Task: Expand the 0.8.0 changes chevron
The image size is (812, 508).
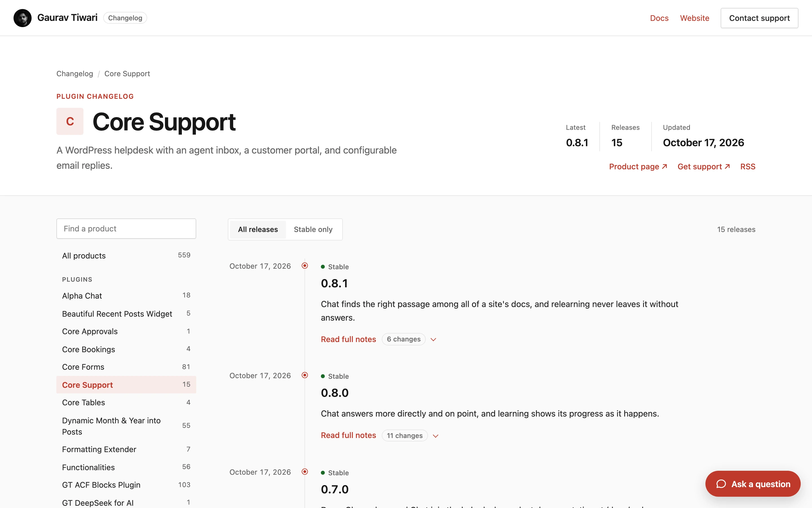Action: [x=436, y=436]
